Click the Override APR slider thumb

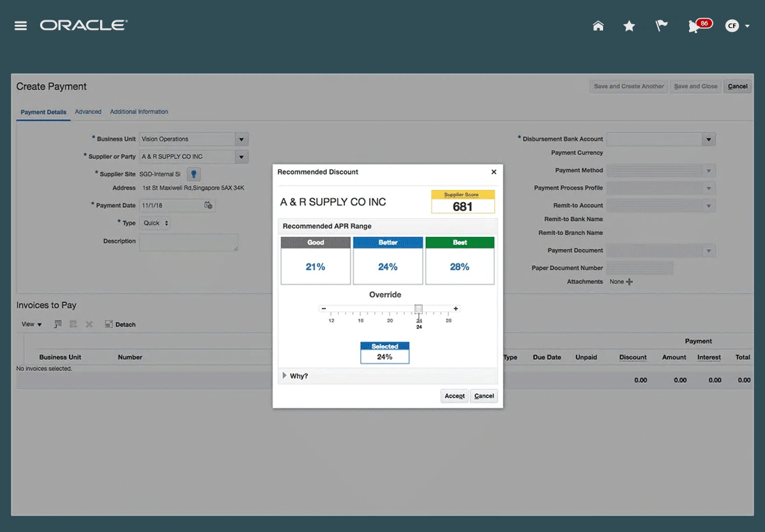pyautogui.click(x=418, y=309)
